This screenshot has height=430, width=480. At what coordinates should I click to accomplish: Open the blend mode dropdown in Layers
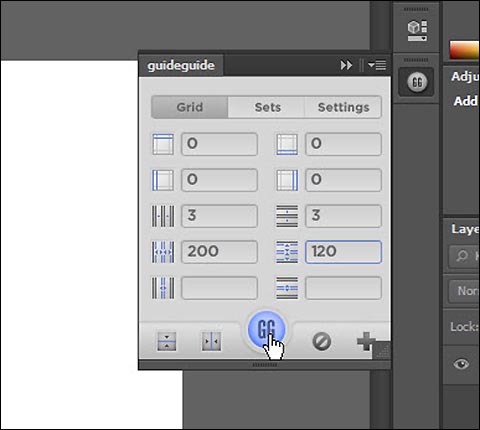click(x=464, y=291)
